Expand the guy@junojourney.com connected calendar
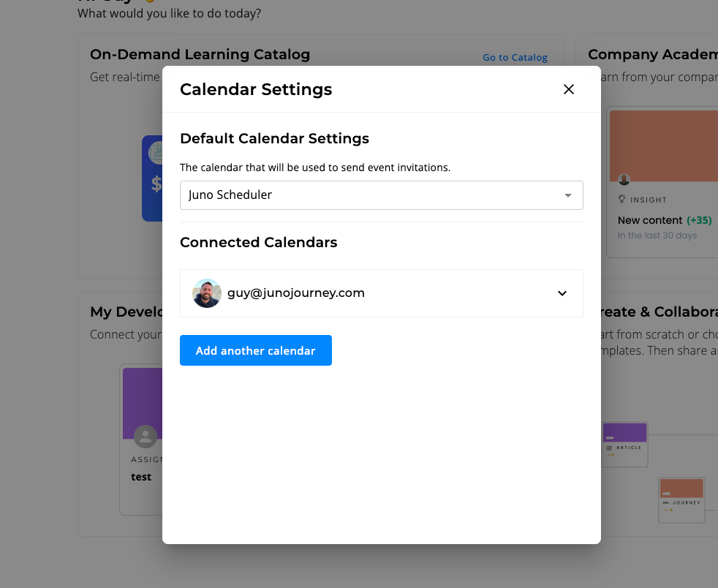Viewport: 718px width, 588px height. pos(562,293)
